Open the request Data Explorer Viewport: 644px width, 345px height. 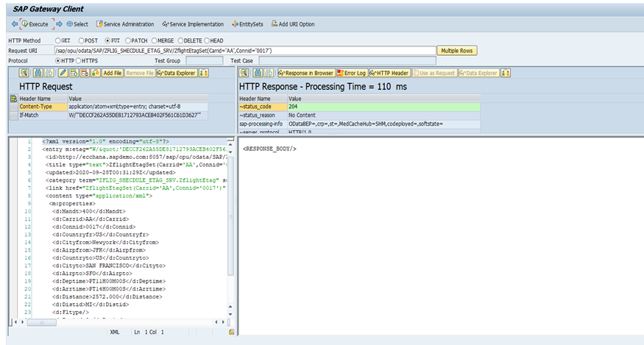(x=177, y=73)
